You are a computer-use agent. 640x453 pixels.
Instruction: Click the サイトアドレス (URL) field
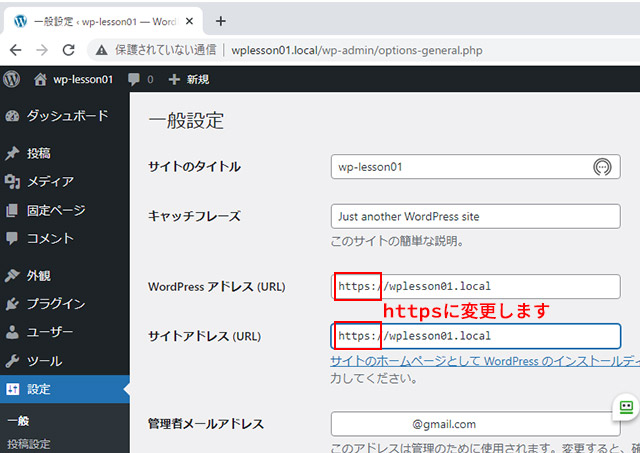pyautogui.click(x=476, y=336)
